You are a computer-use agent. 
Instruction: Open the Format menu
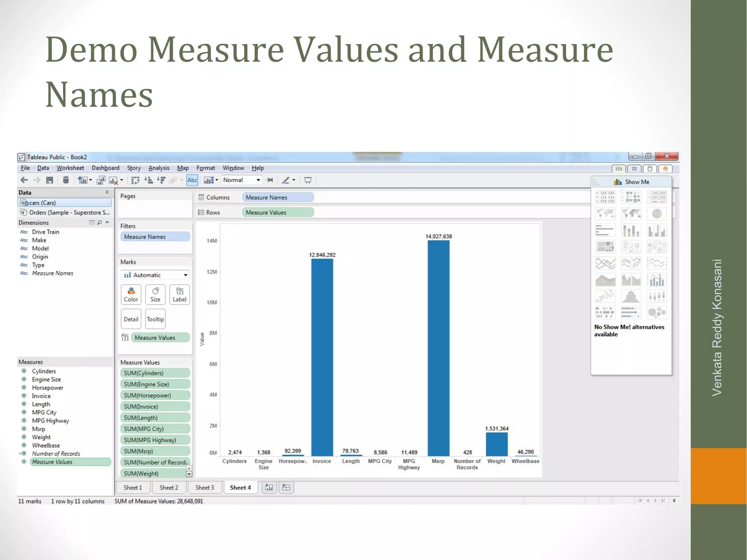206,168
